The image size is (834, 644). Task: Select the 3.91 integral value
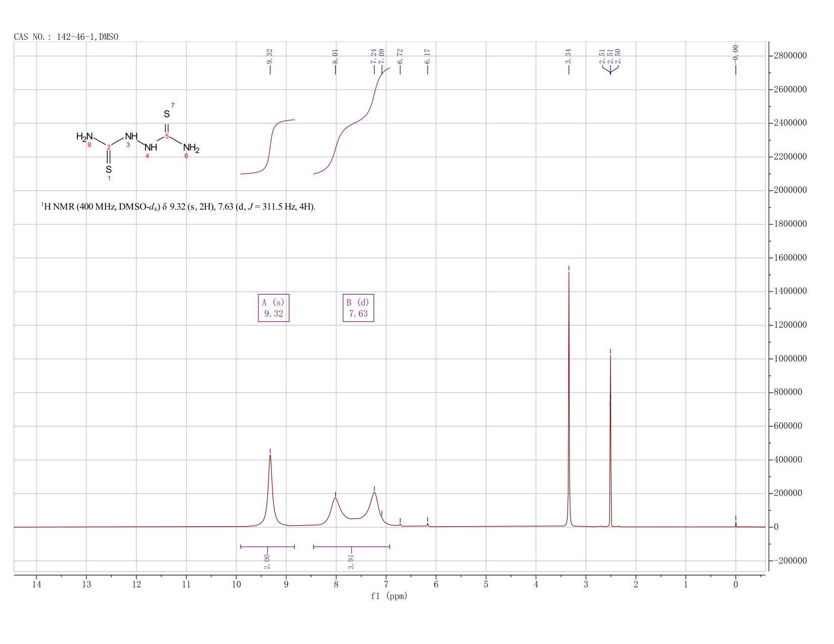pyautogui.click(x=352, y=561)
